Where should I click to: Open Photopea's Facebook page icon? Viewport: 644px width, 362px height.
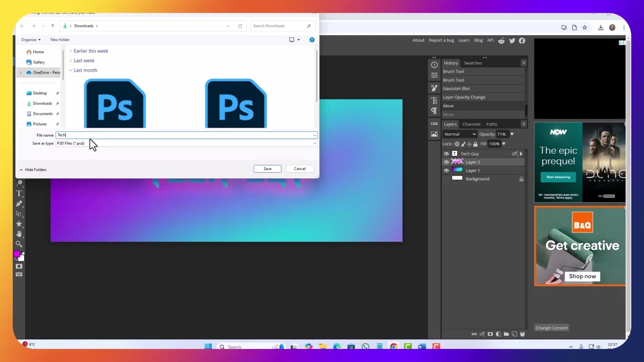522,41
